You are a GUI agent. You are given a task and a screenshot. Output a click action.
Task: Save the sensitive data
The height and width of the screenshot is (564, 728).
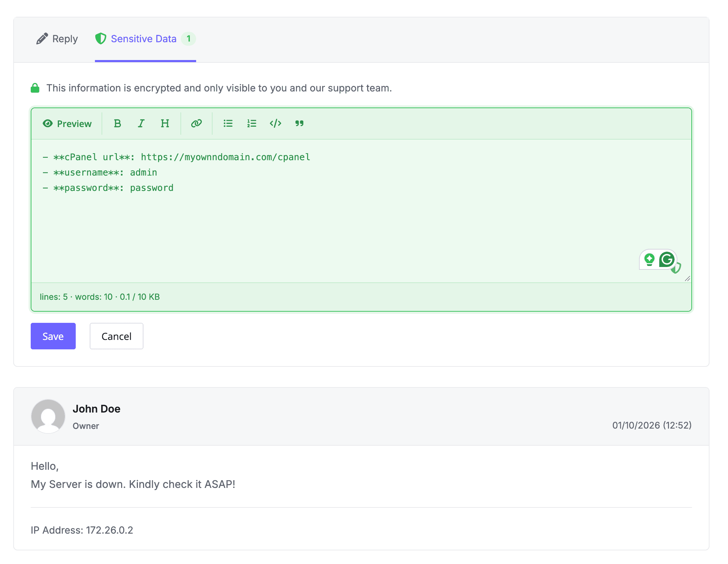coord(53,336)
